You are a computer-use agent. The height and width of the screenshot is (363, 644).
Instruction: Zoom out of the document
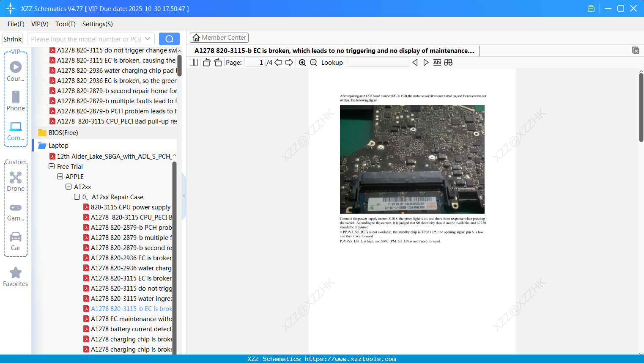[x=313, y=63]
